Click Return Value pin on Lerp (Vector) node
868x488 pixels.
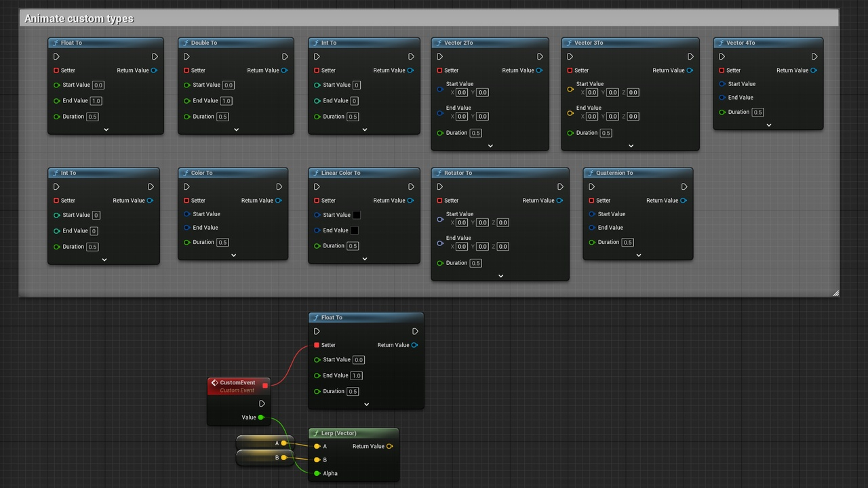[x=389, y=447]
